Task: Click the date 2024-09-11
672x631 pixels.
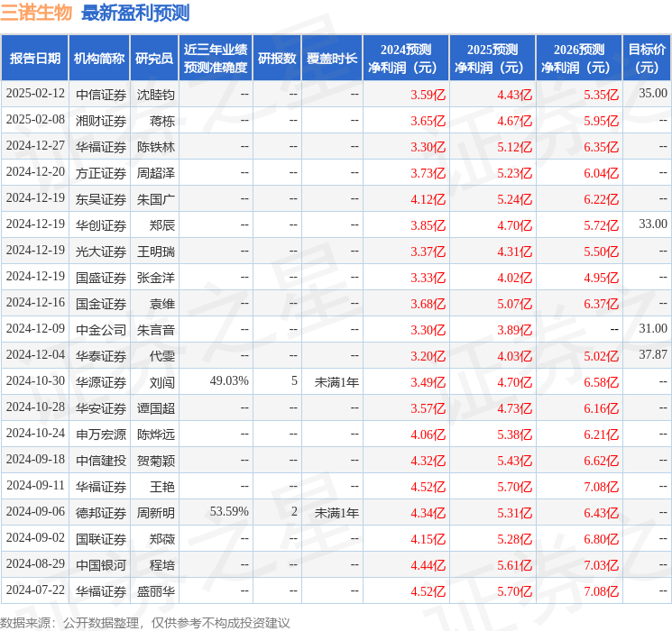Action: point(35,485)
